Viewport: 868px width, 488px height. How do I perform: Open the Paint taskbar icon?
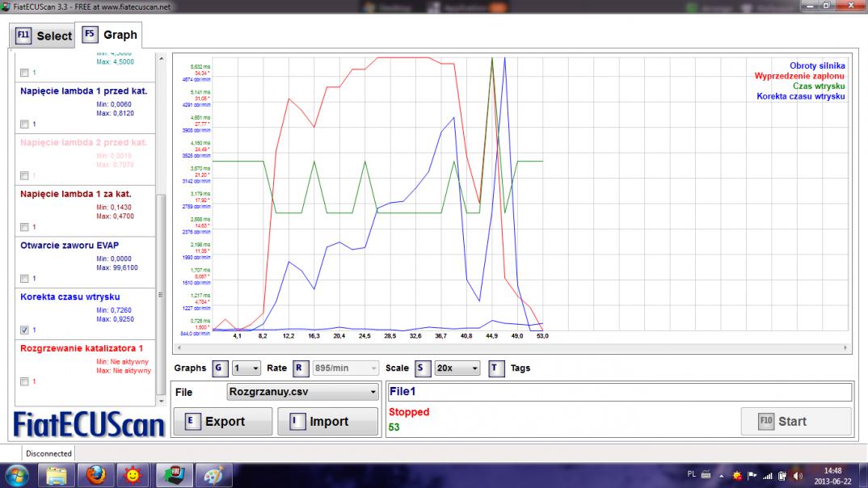(x=213, y=476)
